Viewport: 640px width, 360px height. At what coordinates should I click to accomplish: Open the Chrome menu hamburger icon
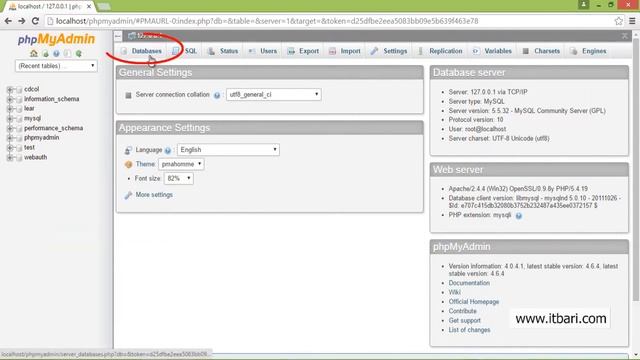click(x=632, y=21)
